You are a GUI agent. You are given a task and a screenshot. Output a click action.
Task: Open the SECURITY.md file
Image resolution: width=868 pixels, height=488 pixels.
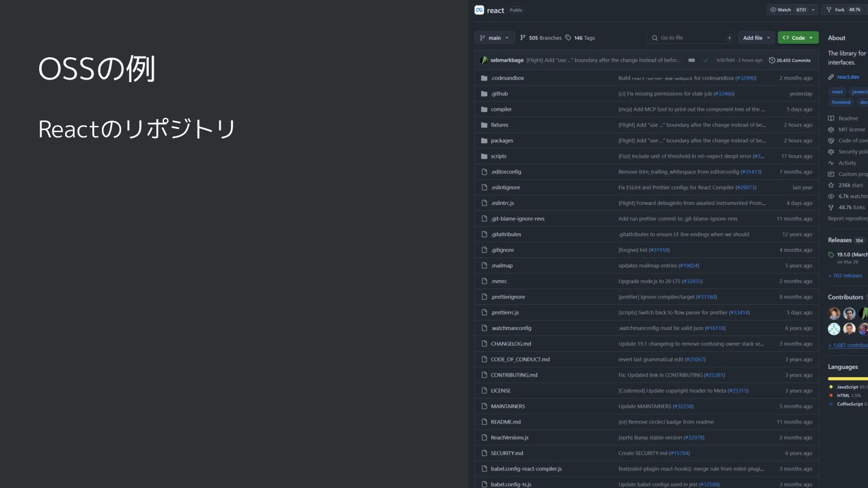(507, 454)
